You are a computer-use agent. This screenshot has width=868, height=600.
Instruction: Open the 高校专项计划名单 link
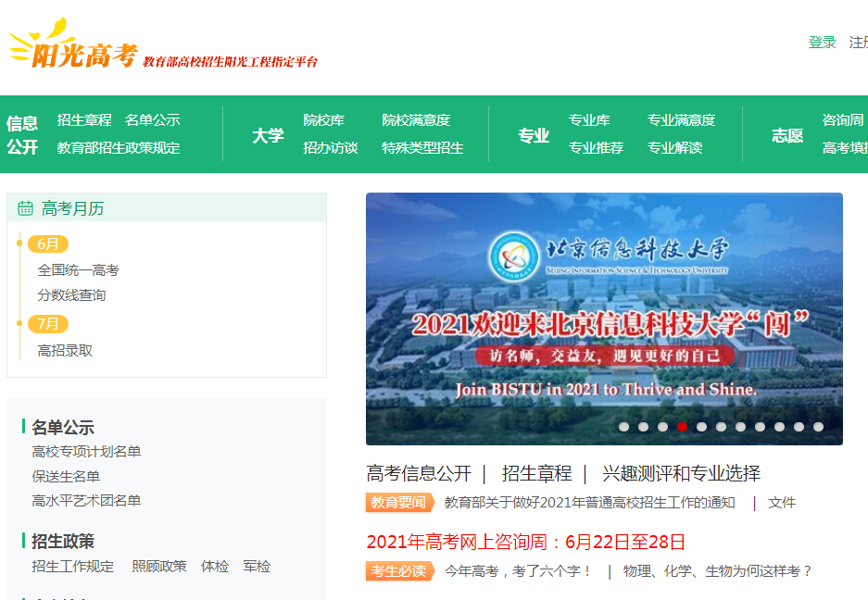click(x=86, y=452)
